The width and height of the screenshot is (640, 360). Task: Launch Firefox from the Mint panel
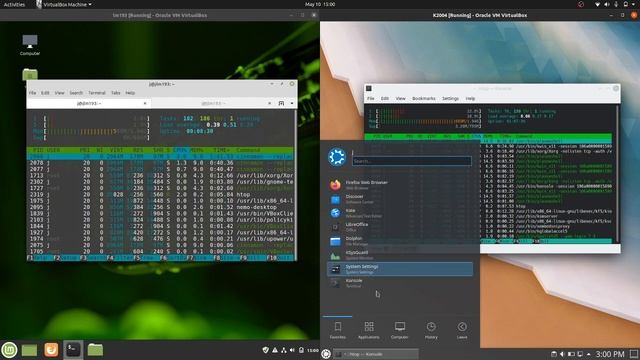(51, 350)
